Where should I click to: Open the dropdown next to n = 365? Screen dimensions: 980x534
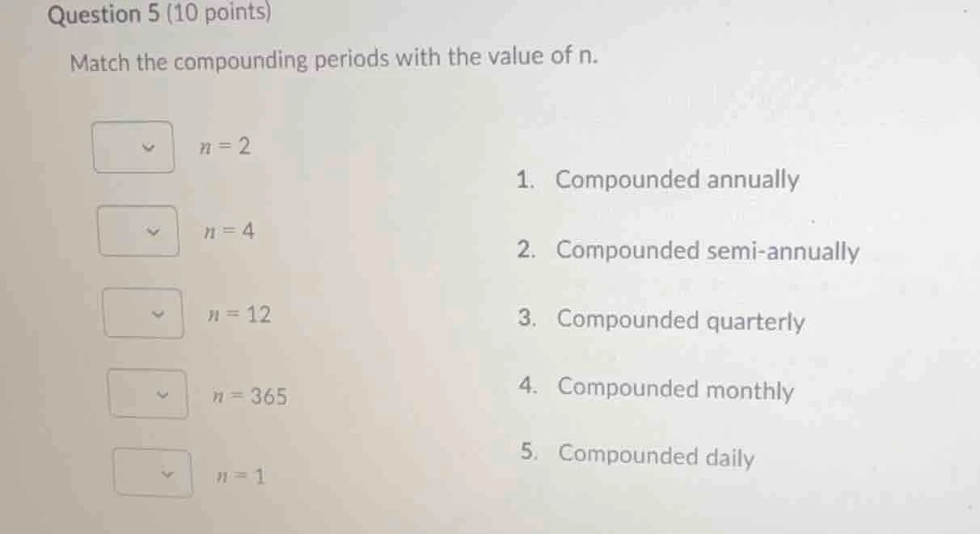(x=146, y=394)
